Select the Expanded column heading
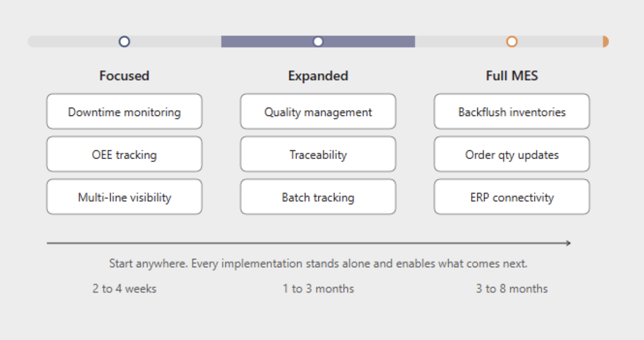Image resolution: width=644 pixels, height=340 pixels. click(x=318, y=76)
